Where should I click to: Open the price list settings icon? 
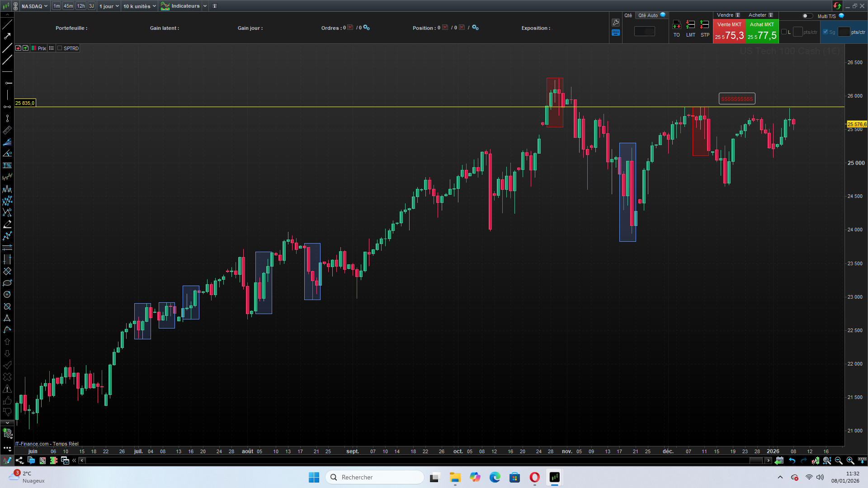click(52, 48)
